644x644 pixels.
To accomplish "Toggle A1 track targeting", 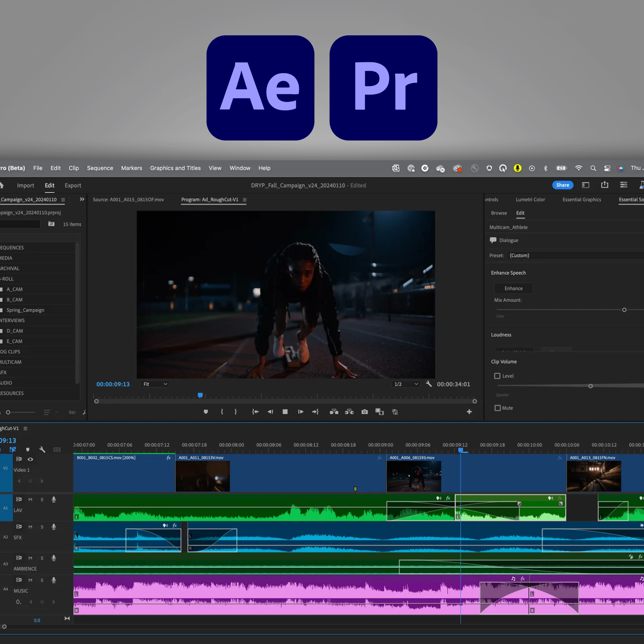I will (x=6, y=508).
